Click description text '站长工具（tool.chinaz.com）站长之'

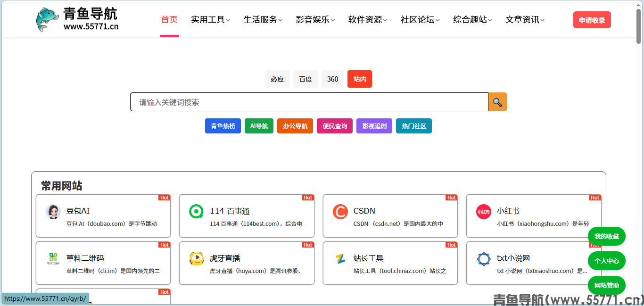point(400,271)
